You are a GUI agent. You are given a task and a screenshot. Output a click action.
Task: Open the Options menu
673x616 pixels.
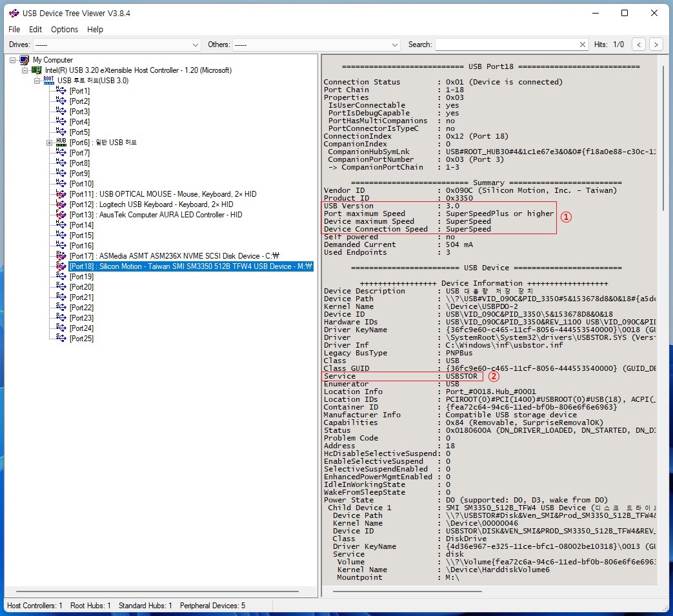point(65,29)
